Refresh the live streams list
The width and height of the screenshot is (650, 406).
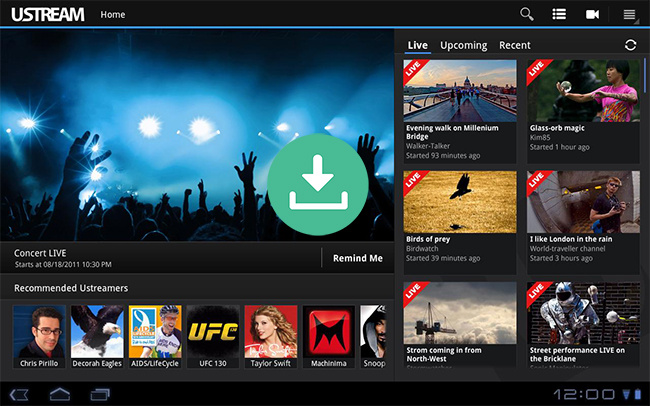[x=630, y=45]
